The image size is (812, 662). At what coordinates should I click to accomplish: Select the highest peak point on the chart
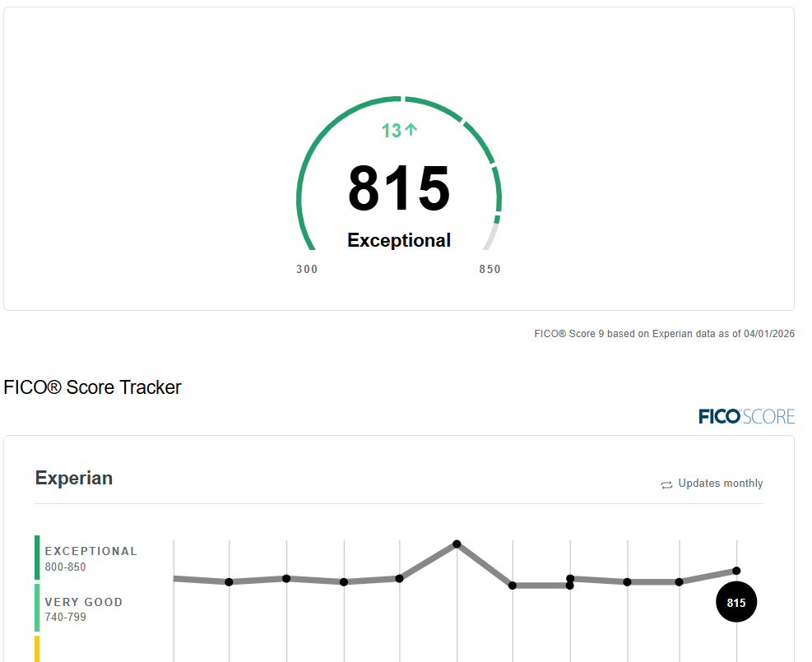pyautogui.click(x=457, y=544)
